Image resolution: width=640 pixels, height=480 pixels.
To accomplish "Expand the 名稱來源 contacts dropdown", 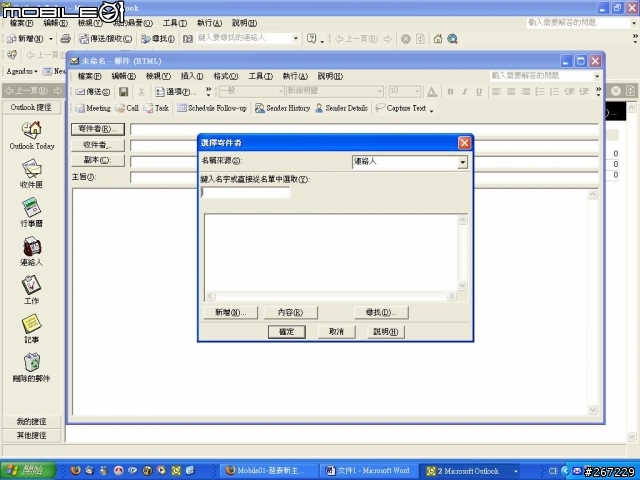I will [462, 162].
